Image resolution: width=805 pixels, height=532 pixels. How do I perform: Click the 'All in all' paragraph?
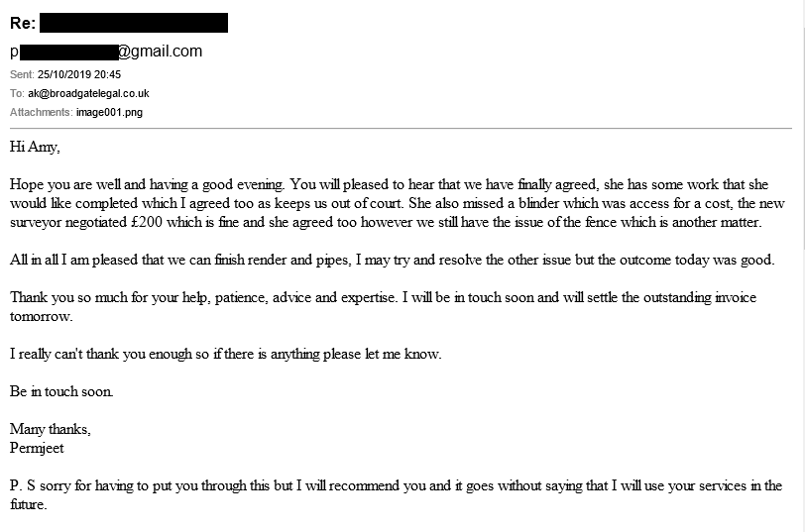tap(393, 261)
